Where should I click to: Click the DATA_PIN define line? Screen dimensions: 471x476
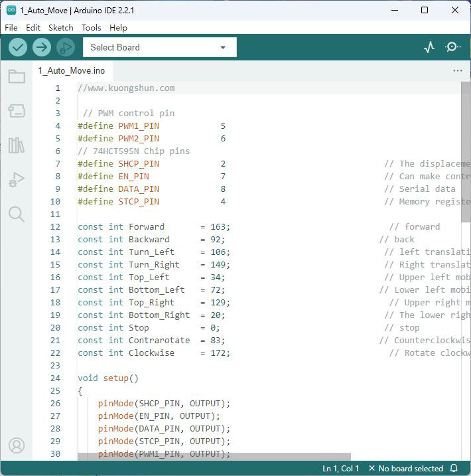(152, 189)
